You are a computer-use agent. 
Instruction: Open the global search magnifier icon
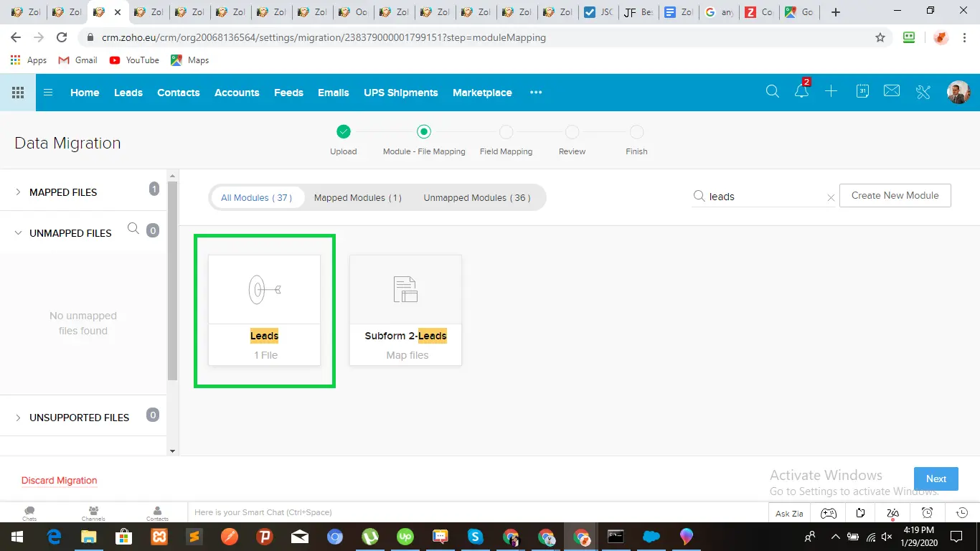[x=772, y=92]
